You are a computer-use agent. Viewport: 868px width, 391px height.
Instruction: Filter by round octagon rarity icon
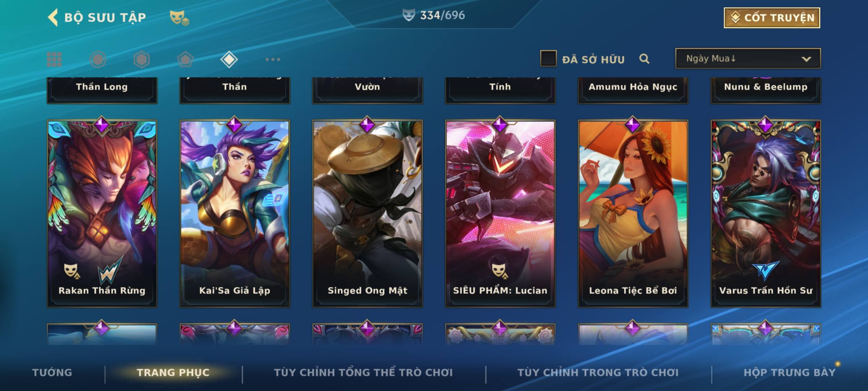point(98,59)
